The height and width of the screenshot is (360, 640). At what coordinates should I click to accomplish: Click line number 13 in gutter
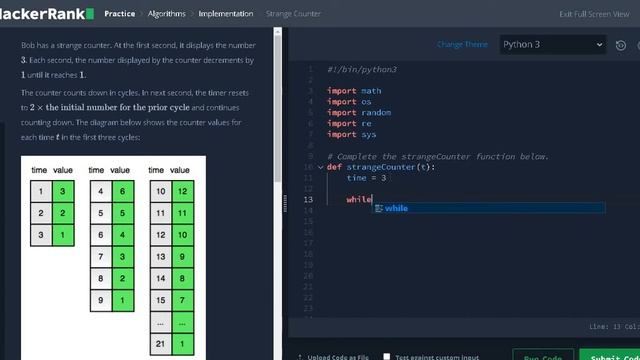tap(308, 200)
